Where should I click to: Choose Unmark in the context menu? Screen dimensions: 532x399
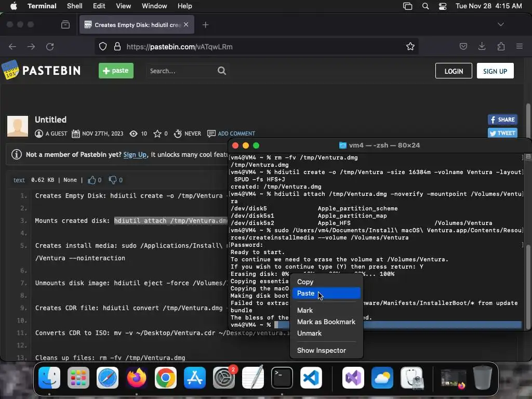tap(326, 334)
